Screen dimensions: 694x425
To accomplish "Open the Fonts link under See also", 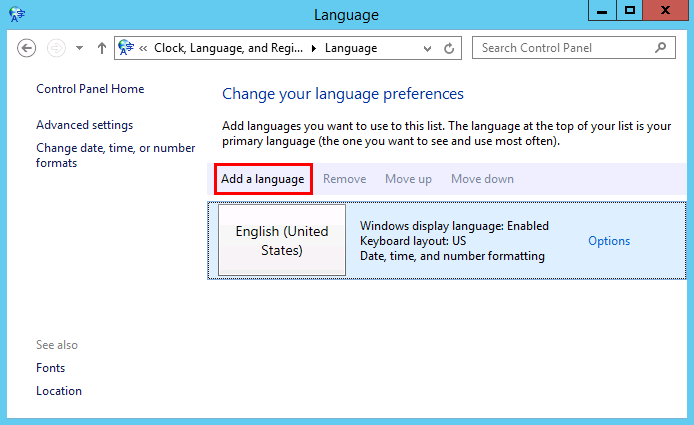I will pyautogui.click(x=50, y=368).
